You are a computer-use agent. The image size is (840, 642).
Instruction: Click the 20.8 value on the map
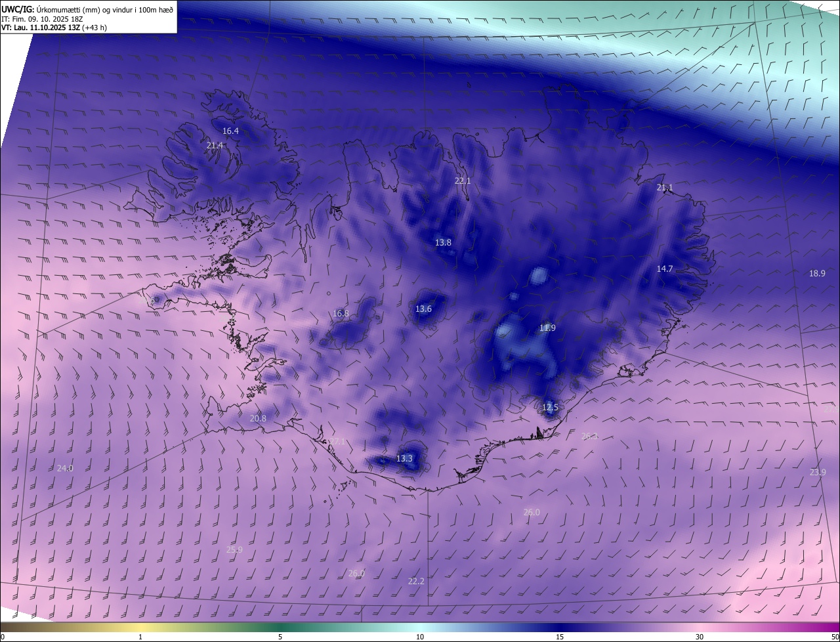click(x=258, y=419)
